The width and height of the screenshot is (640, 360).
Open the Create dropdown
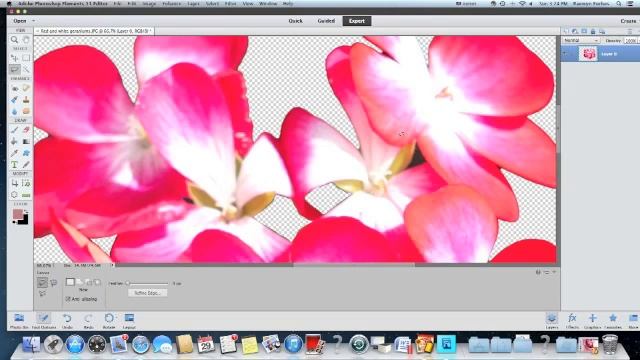(628, 21)
